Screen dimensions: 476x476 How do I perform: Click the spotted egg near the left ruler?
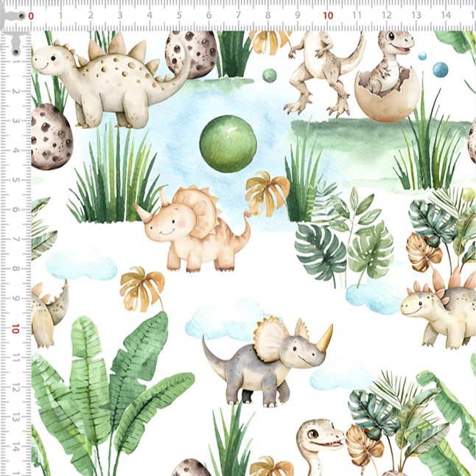(51, 136)
